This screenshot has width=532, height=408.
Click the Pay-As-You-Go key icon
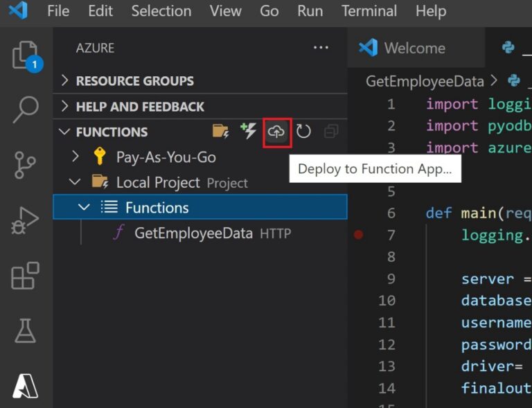point(100,157)
